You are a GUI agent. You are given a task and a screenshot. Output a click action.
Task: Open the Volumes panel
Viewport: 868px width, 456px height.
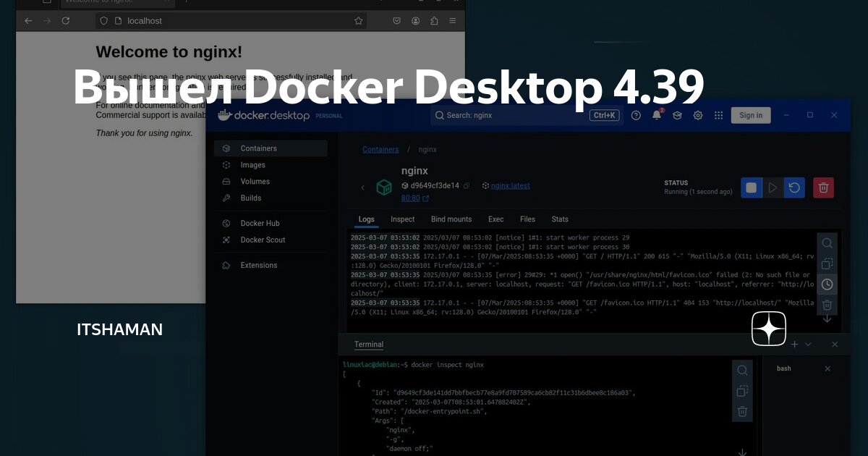256,181
